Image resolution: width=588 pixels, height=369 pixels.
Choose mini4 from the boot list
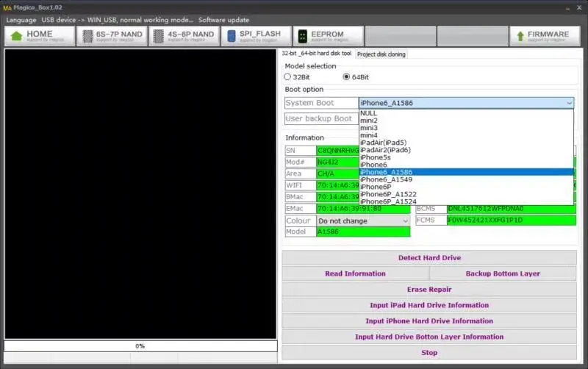(466, 135)
